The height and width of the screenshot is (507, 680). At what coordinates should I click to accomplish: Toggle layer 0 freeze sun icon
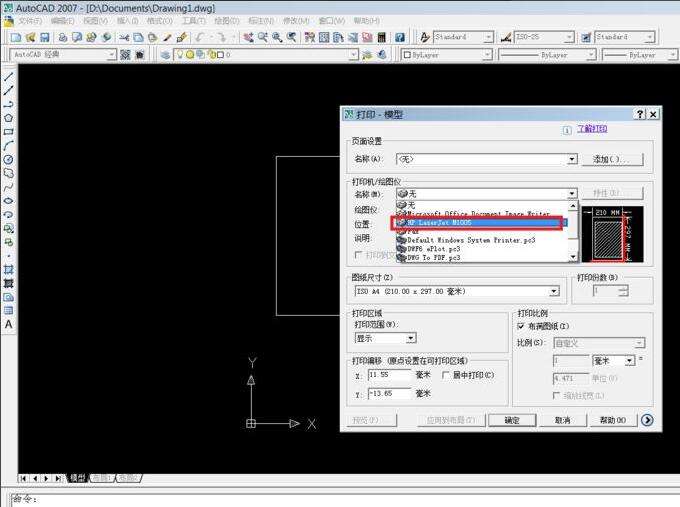point(190,55)
